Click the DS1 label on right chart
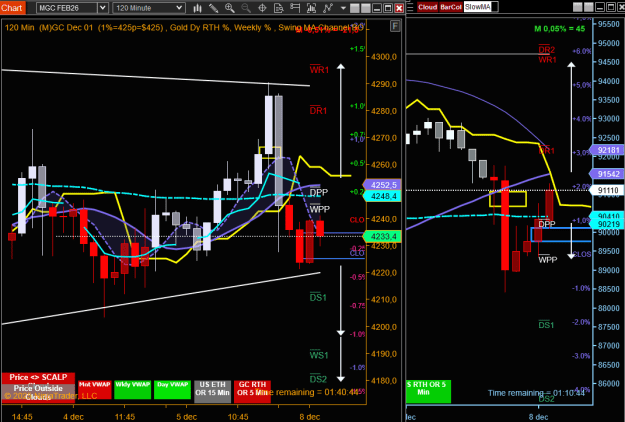Viewport: 625px width, 422px height. click(x=546, y=325)
